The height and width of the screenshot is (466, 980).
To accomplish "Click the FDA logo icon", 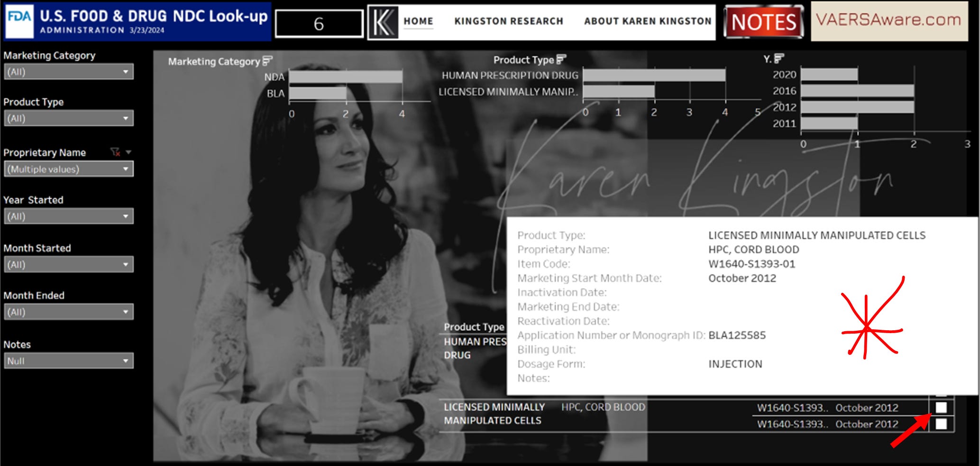I will tap(19, 21).
